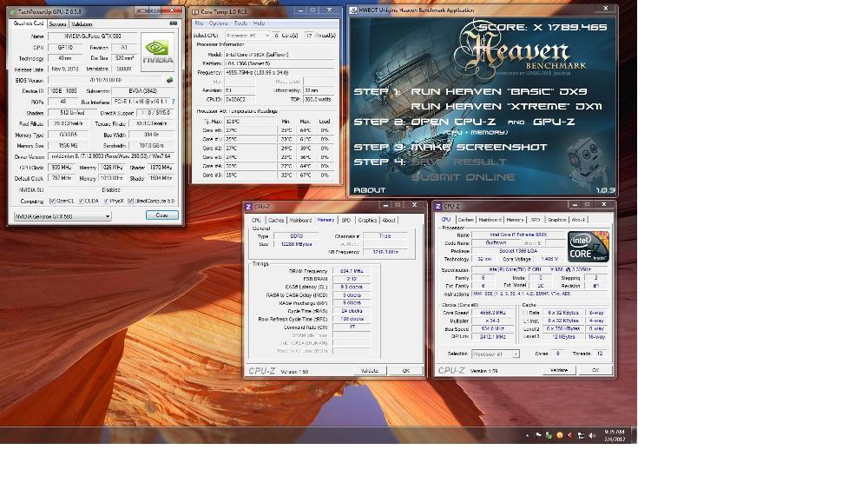This screenshot has height=496, width=868.
Task: Click the Show desktop strip at taskbar end
Action: click(634, 435)
